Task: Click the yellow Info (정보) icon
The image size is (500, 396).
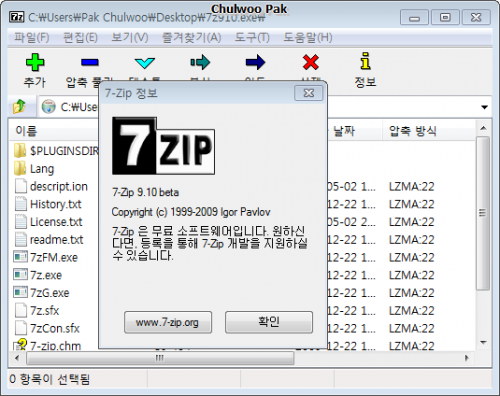Action: pos(366,61)
